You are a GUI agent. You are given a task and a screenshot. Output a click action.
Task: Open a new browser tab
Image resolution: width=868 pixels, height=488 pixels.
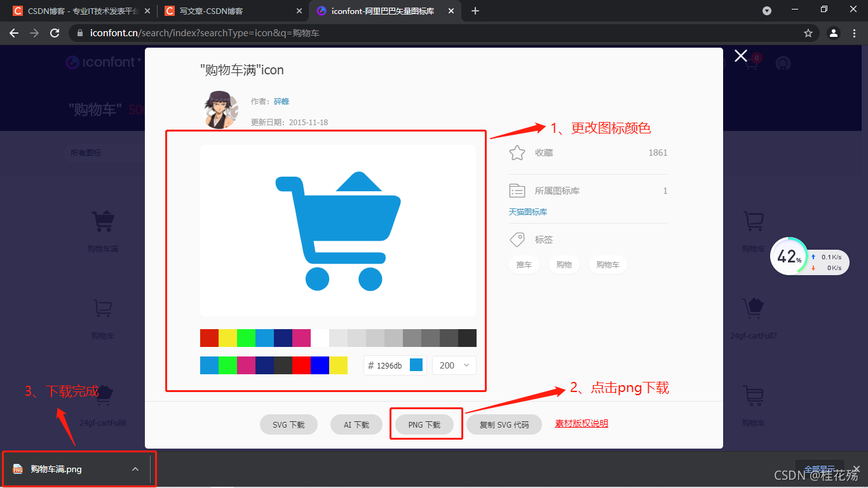point(475,11)
